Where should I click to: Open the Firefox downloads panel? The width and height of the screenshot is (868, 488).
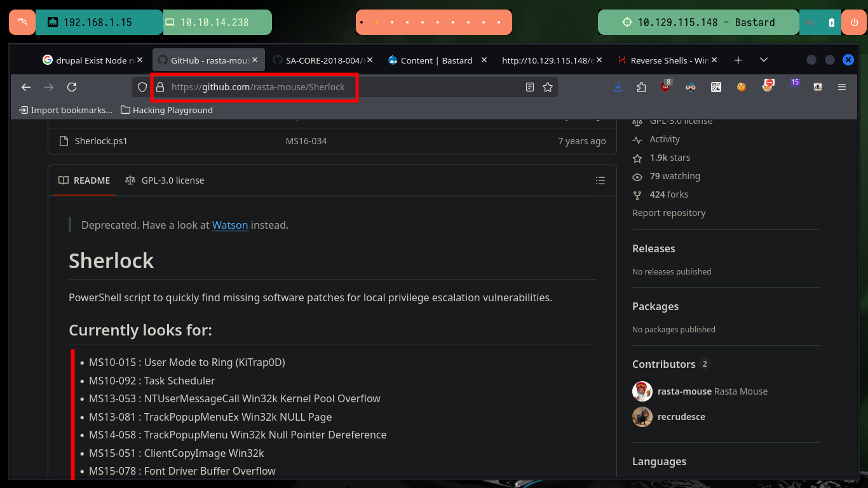click(x=618, y=87)
